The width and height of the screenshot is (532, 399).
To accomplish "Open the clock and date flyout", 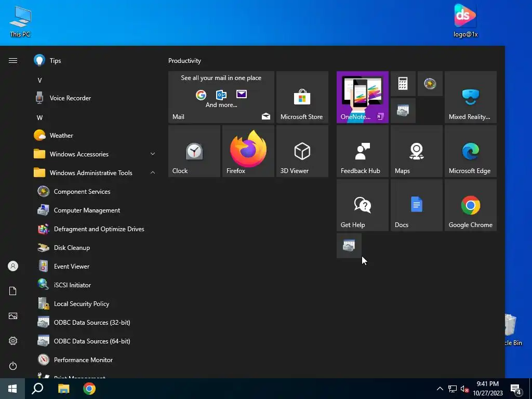I will click(x=488, y=389).
